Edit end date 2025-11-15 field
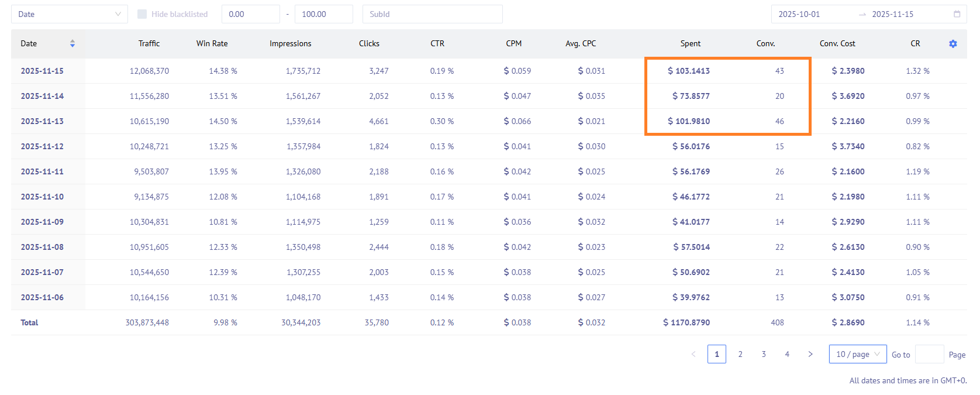This screenshot has height=395, width=980. click(892, 14)
